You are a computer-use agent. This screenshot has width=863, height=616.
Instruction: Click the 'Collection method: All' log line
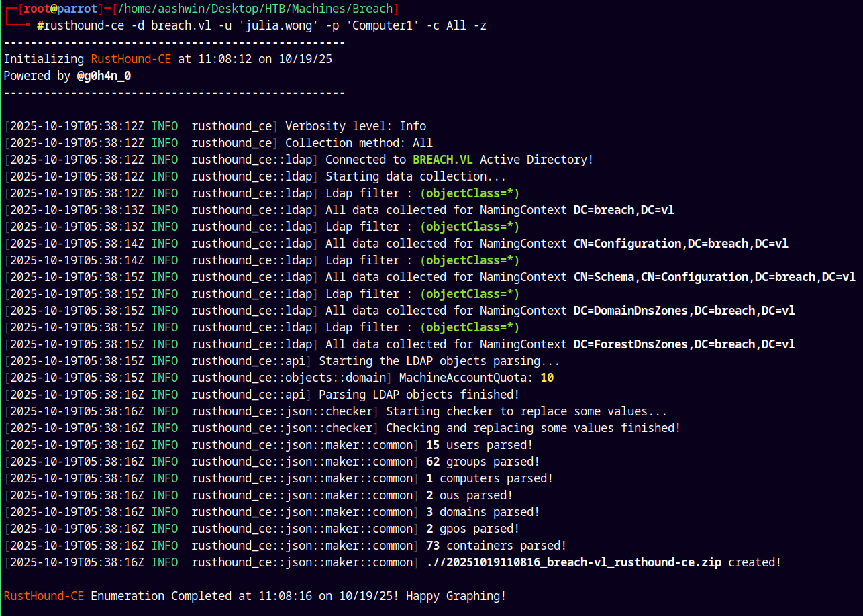pyautogui.click(x=358, y=143)
